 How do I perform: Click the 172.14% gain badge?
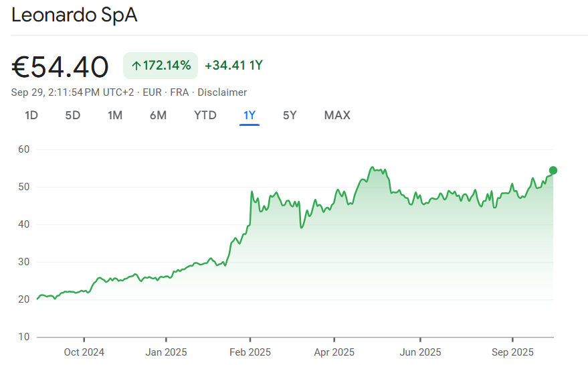tap(161, 66)
